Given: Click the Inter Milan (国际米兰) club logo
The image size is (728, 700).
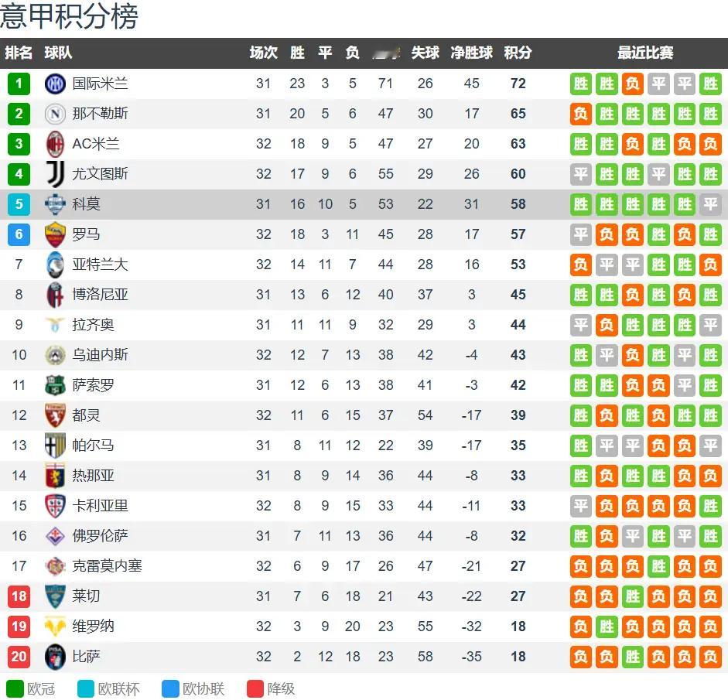Looking at the screenshot, I should (56, 84).
